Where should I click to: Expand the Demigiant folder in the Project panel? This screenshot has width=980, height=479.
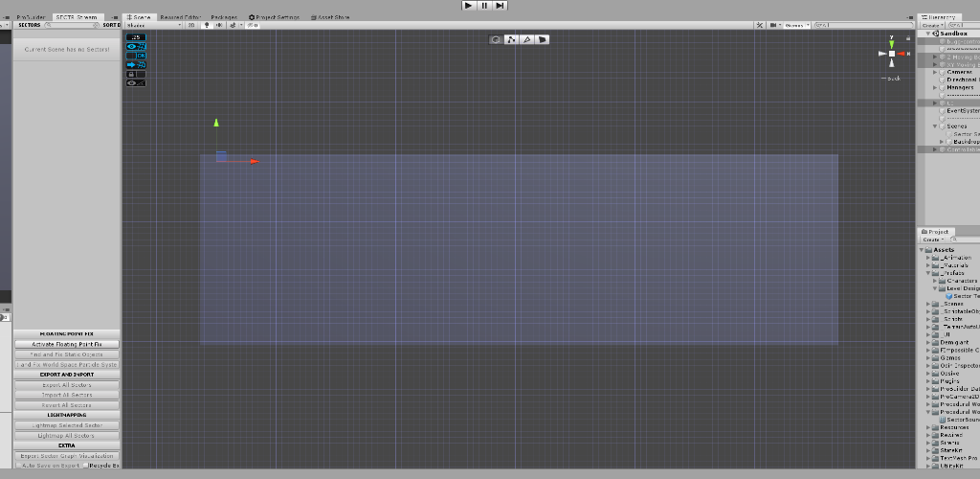pos(928,342)
